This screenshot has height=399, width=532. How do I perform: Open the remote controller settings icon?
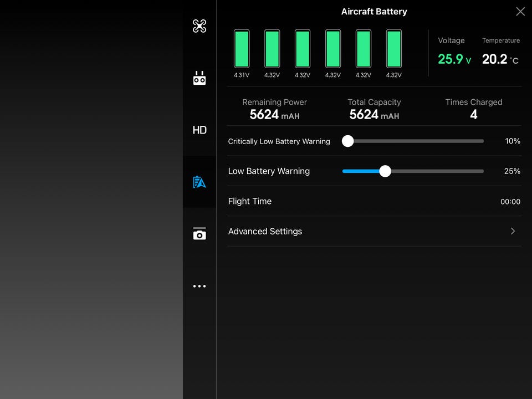[199, 79]
